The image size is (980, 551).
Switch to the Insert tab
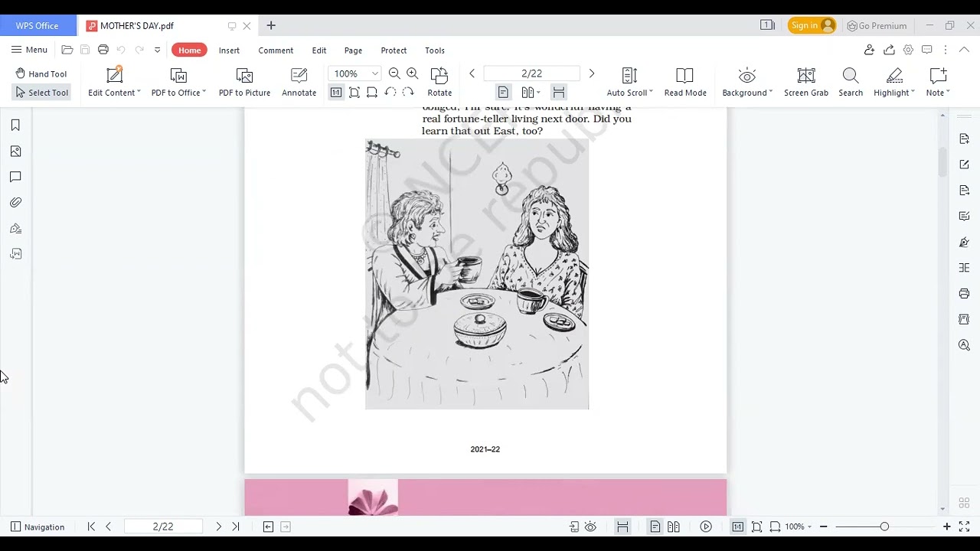point(229,51)
